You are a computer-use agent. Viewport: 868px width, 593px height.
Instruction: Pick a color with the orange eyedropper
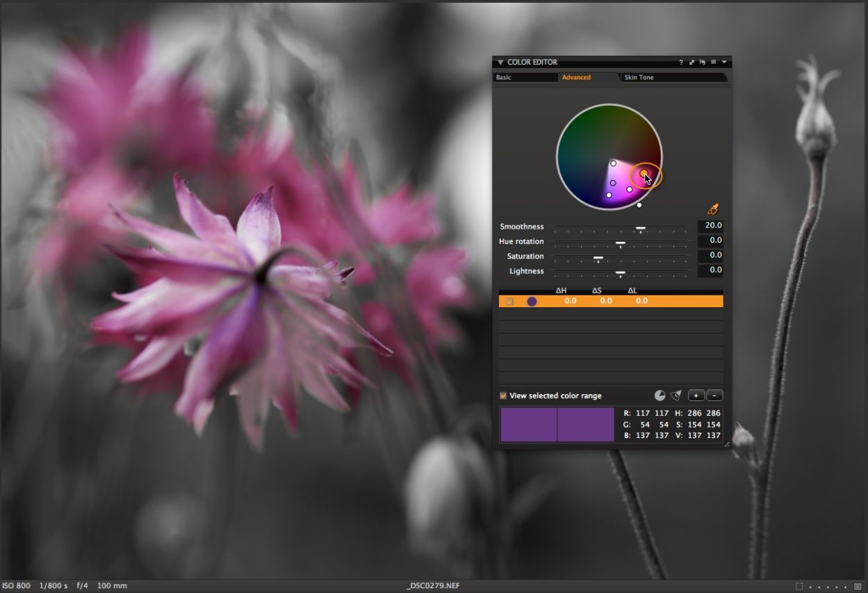point(713,209)
